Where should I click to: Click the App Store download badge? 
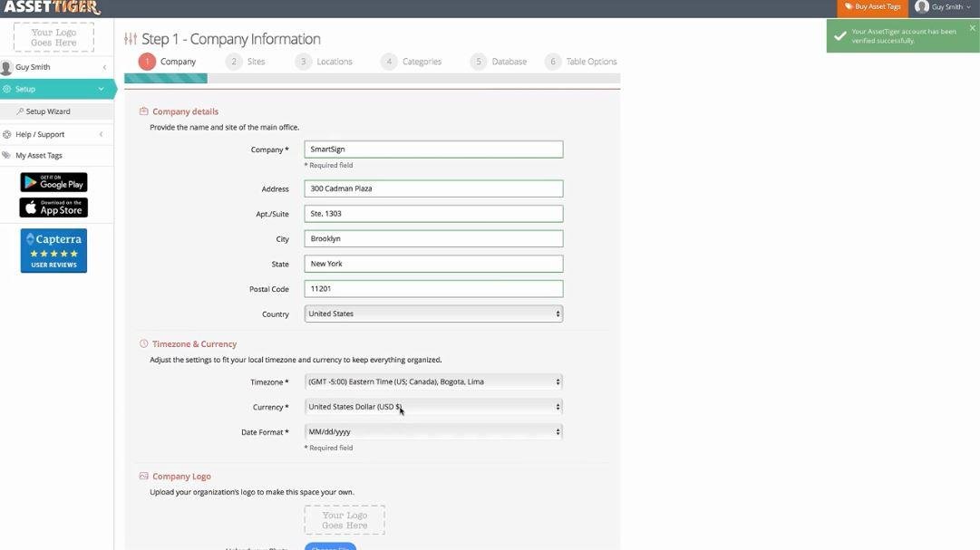53,207
